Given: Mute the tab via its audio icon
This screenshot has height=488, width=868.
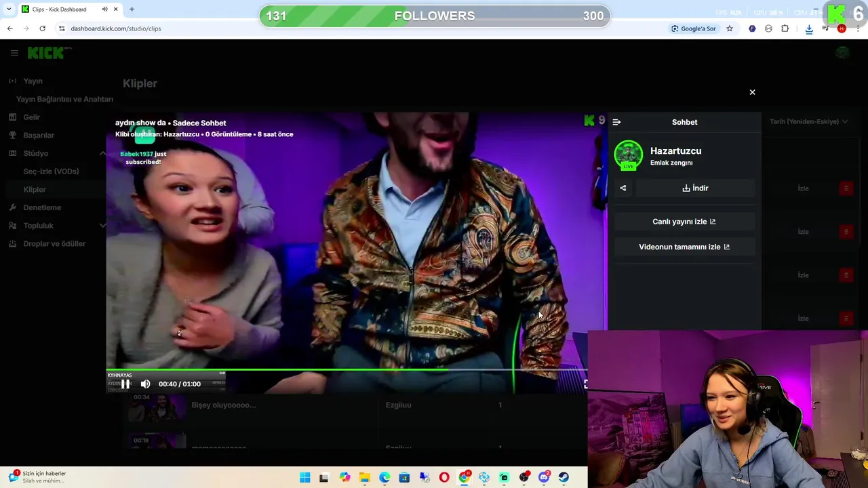Looking at the screenshot, I should pyautogui.click(x=104, y=9).
